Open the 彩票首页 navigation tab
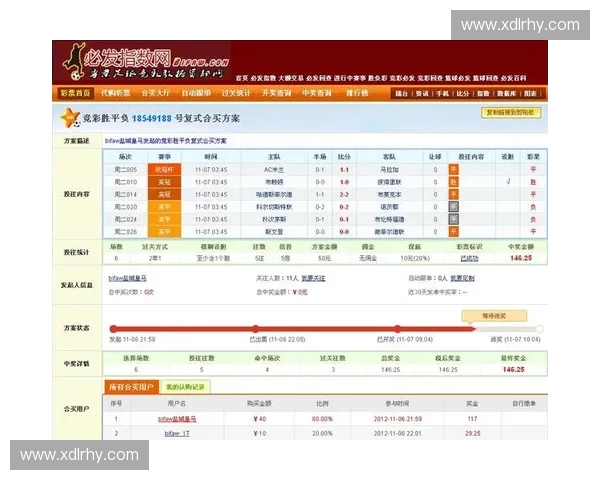The height and width of the screenshot is (480, 600). pyautogui.click(x=76, y=93)
